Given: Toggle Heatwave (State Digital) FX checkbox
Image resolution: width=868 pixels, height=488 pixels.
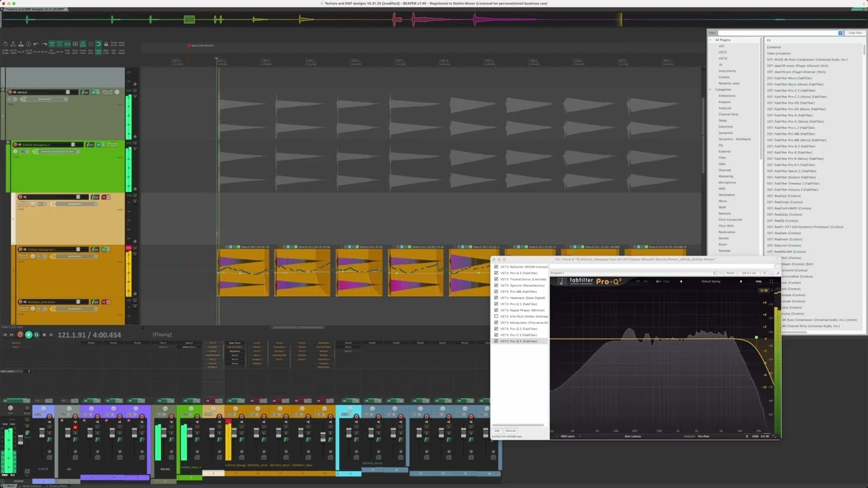Looking at the screenshot, I should [x=496, y=298].
